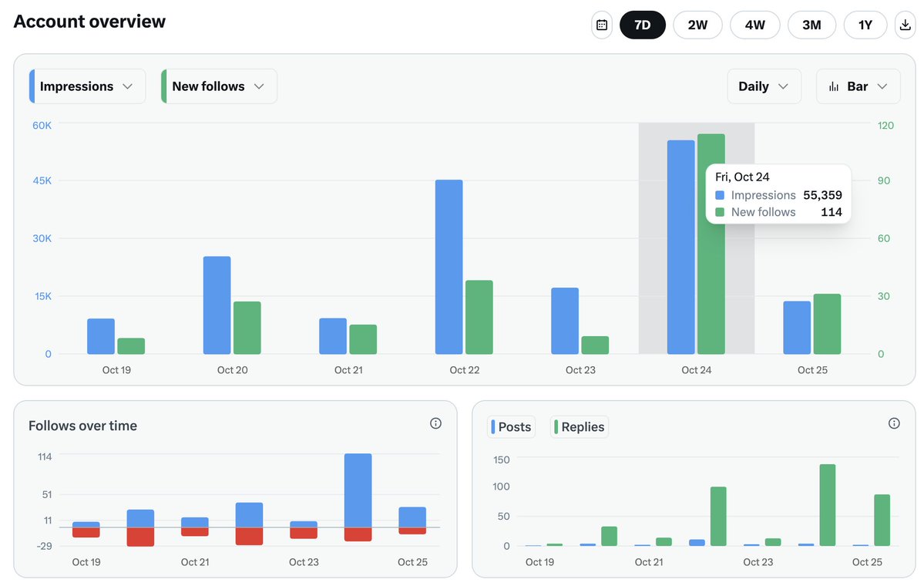Screen dimensions: 924x586
Task: Click the 'Account overview' heading
Action: point(89,22)
